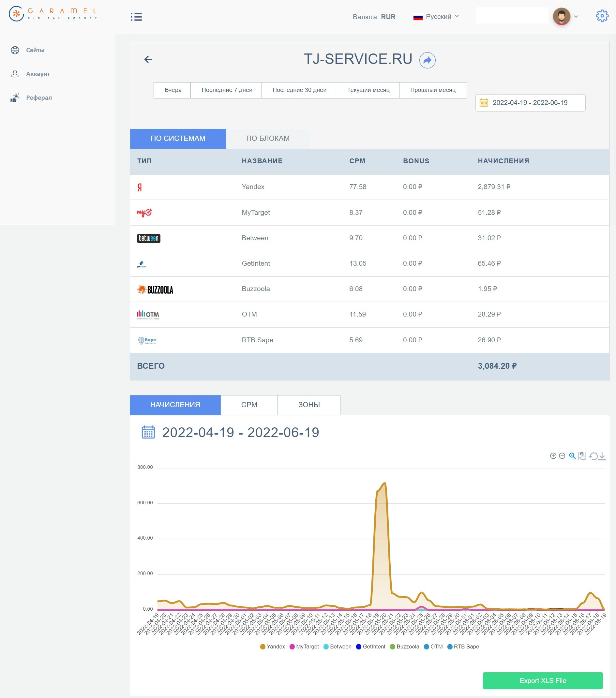Click Export XLS File button
The width and height of the screenshot is (616, 698).
click(x=543, y=681)
